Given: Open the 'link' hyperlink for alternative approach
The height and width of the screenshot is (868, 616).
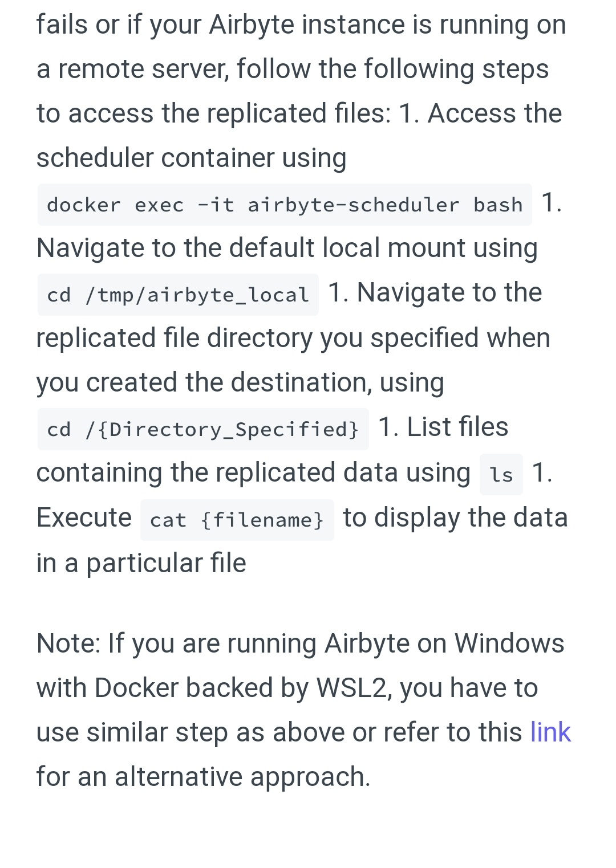Looking at the screenshot, I should coord(550,732).
